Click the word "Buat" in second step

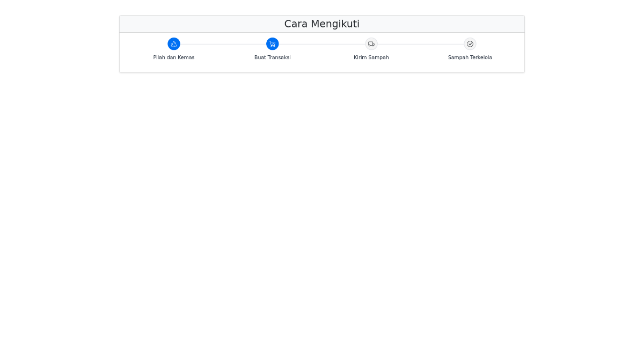click(x=260, y=57)
